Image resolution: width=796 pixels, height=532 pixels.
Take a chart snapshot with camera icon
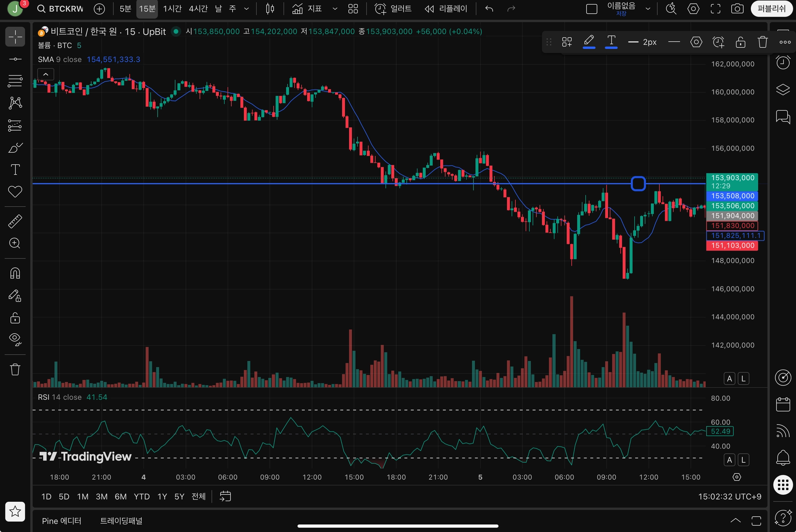[x=737, y=9]
